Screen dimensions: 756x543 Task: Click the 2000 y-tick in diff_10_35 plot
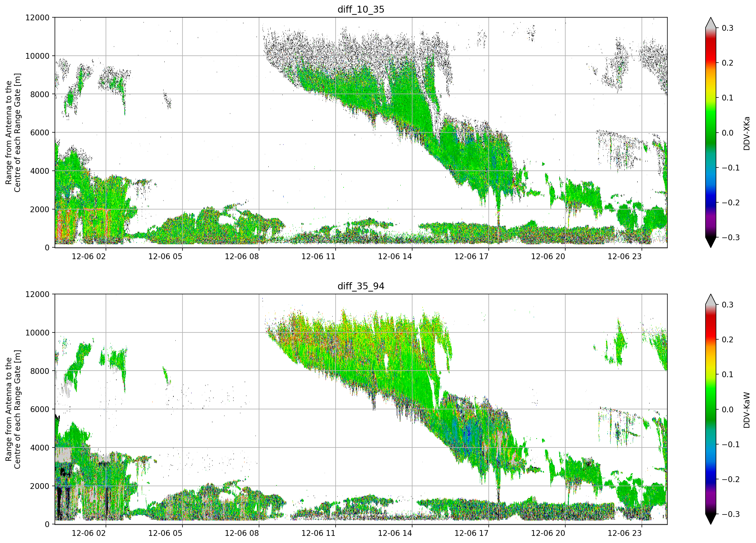click(40, 209)
